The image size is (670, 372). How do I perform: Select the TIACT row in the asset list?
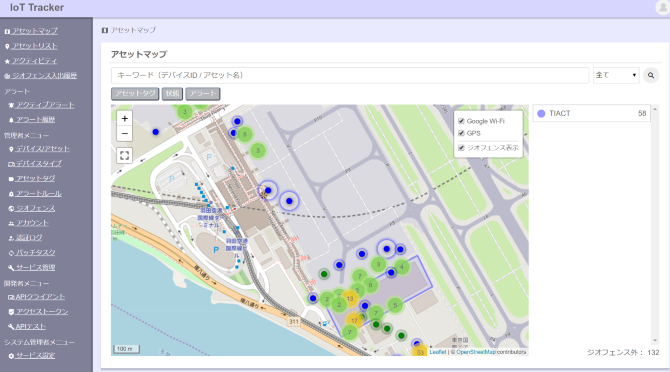591,113
